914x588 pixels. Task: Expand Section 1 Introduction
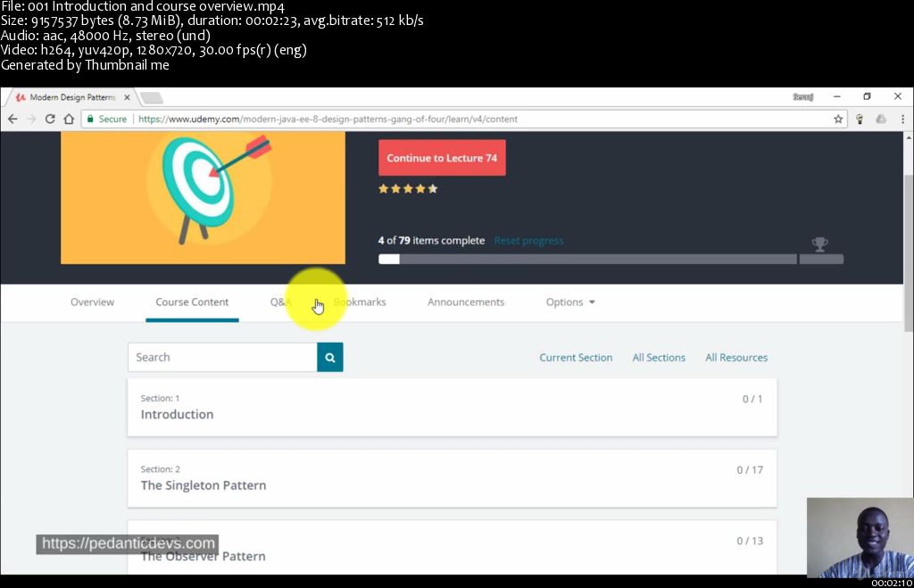click(453, 408)
